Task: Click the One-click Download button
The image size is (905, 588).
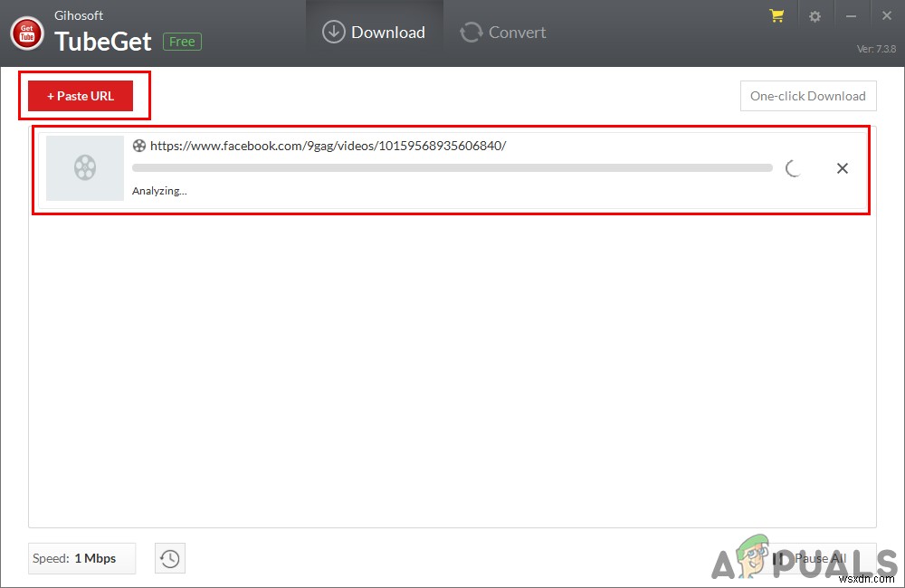Action: (x=808, y=96)
